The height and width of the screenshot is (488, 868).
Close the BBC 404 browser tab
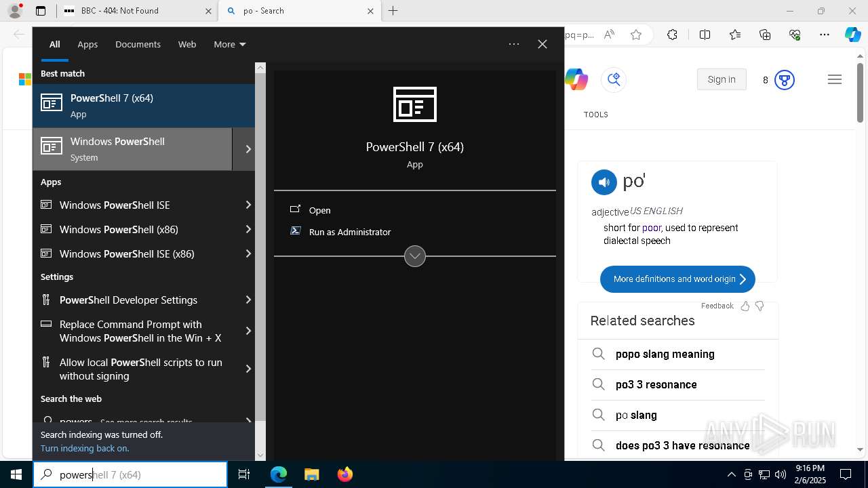coord(208,11)
